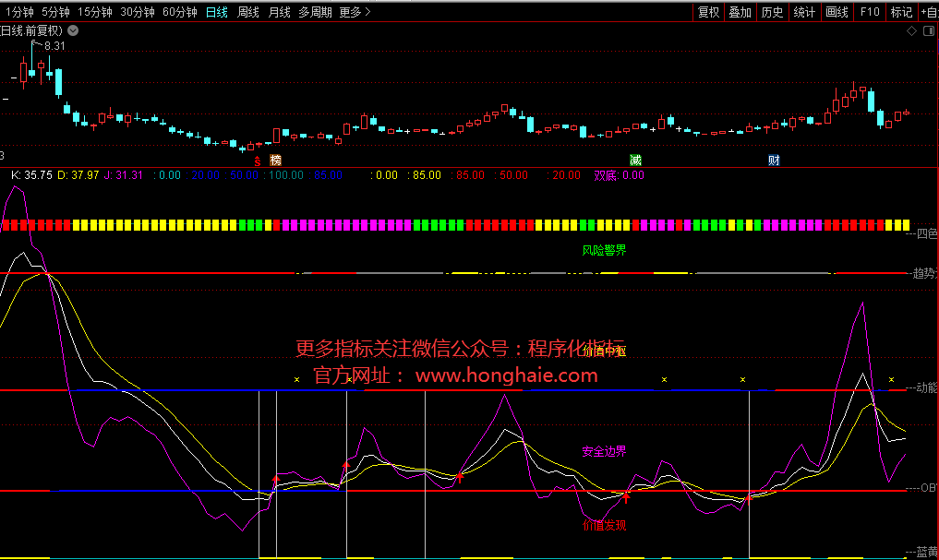Toggle the 多周期 multi-period view

tap(315, 12)
